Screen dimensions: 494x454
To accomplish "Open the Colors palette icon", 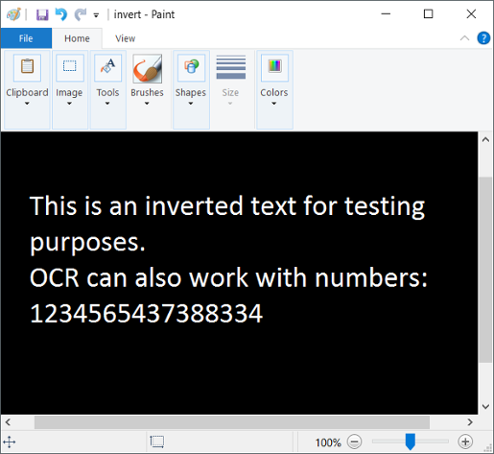I will click(275, 68).
